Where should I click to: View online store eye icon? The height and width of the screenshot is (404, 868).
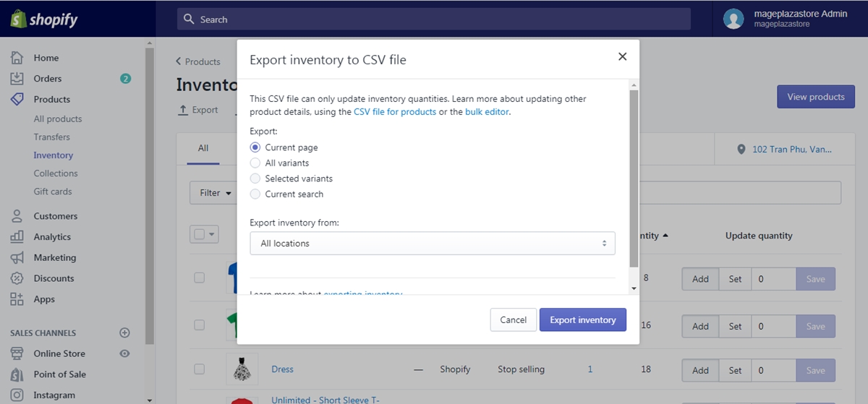tap(124, 353)
